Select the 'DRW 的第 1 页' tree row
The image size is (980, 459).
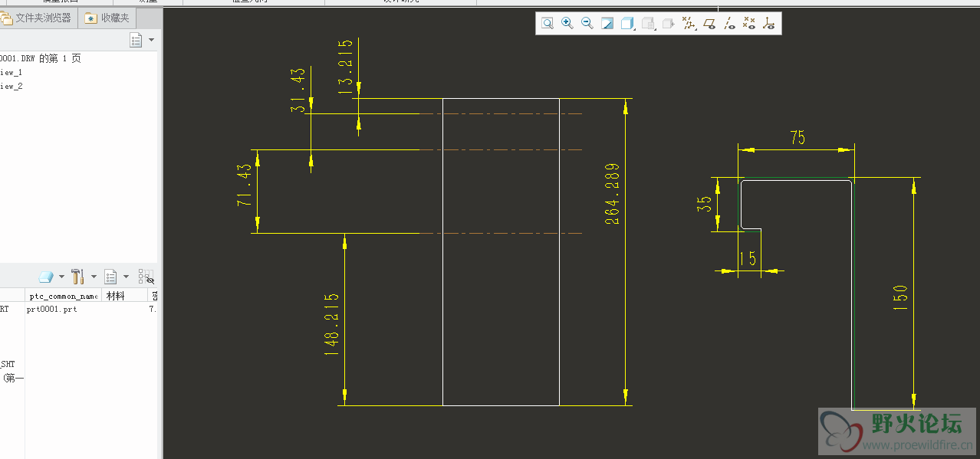point(41,58)
